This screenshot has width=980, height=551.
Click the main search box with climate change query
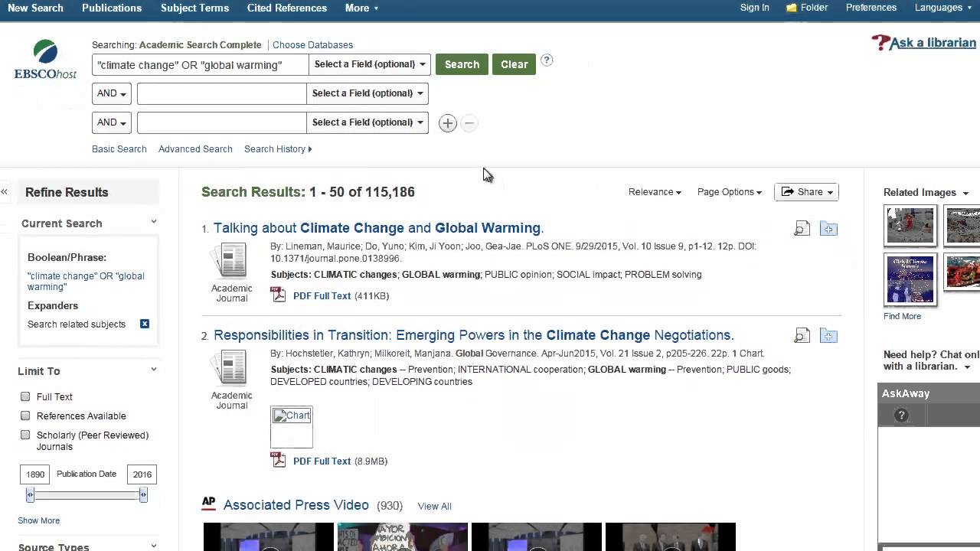pyautogui.click(x=200, y=65)
